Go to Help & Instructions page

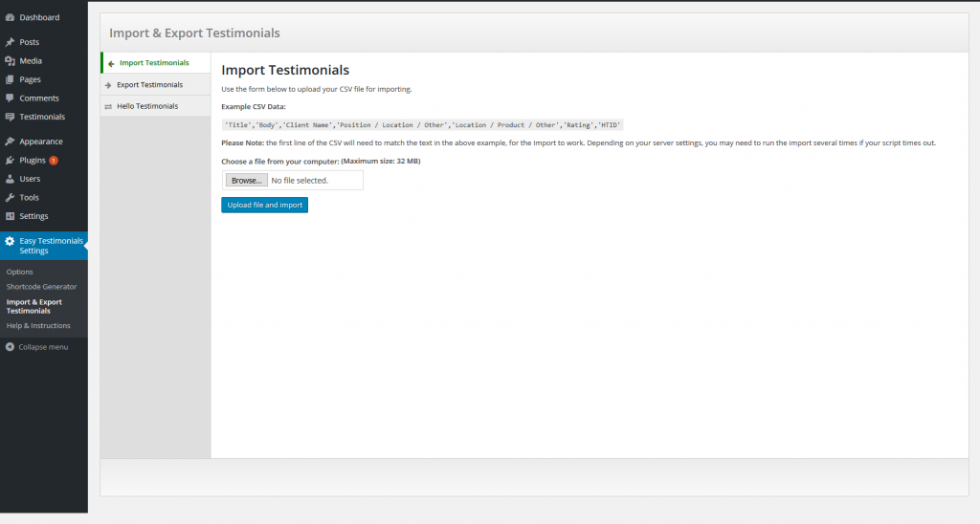click(38, 326)
